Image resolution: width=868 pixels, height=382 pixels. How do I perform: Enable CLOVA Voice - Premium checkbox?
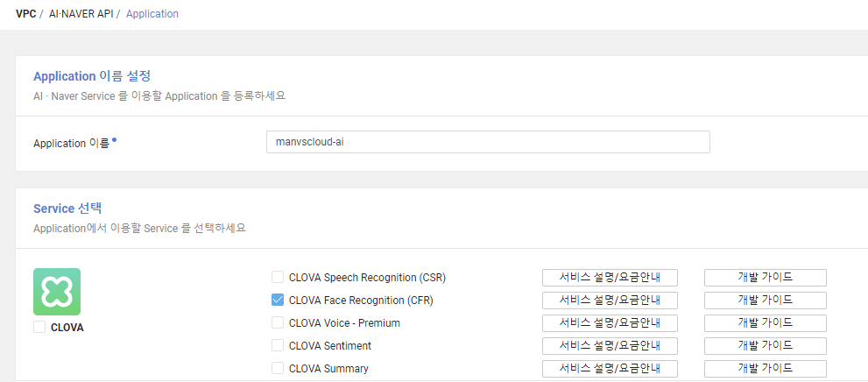point(278,323)
